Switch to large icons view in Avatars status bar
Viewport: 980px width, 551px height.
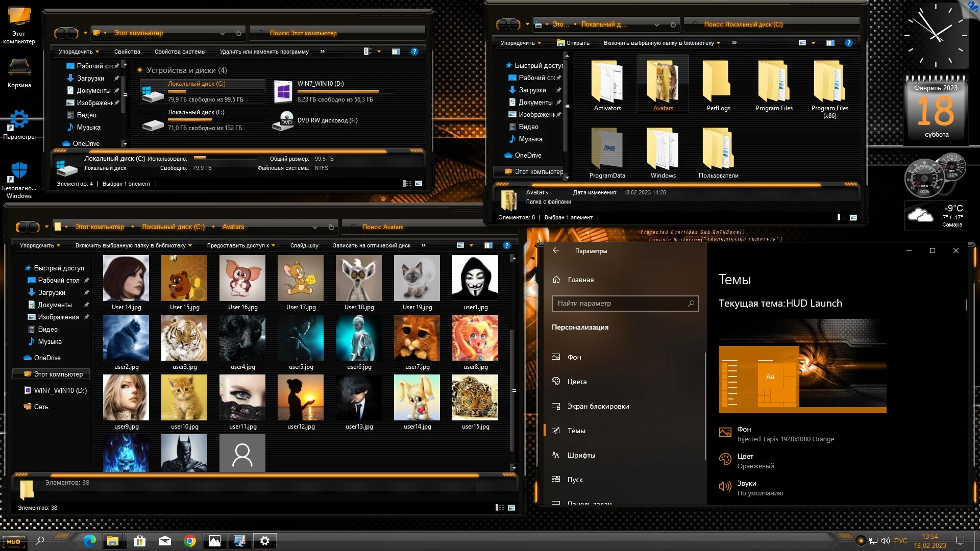[511, 508]
